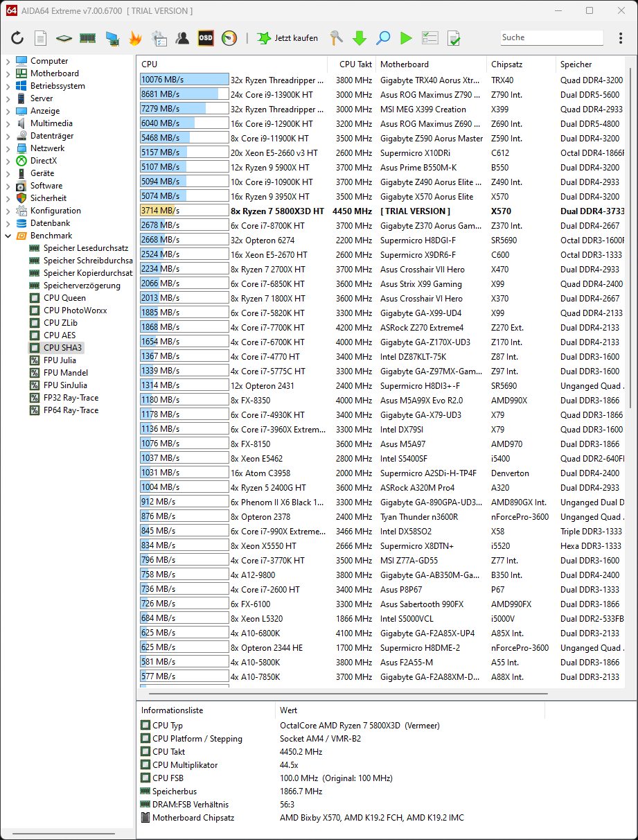
Task: Expand the Multimedia tree node
Action: click(x=8, y=123)
